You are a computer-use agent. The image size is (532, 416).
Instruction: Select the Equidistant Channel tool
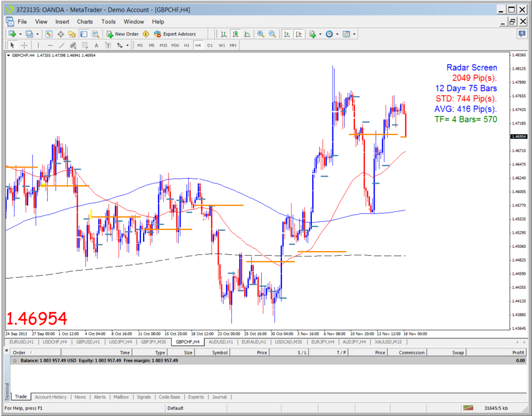pyautogui.click(x=73, y=45)
